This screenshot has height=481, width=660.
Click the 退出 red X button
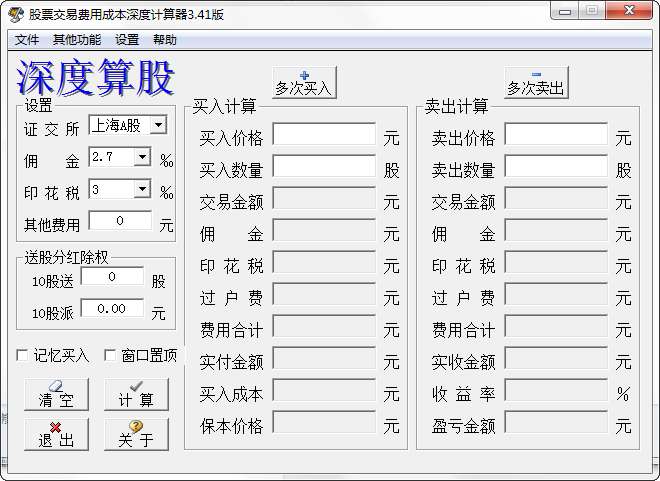[56, 434]
